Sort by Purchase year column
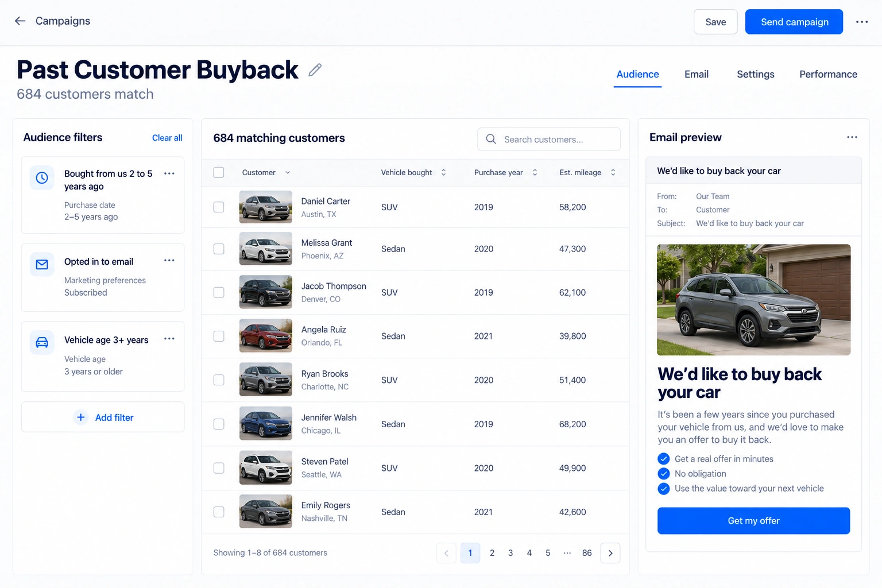The height and width of the screenshot is (588, 882). click(535, 172)
